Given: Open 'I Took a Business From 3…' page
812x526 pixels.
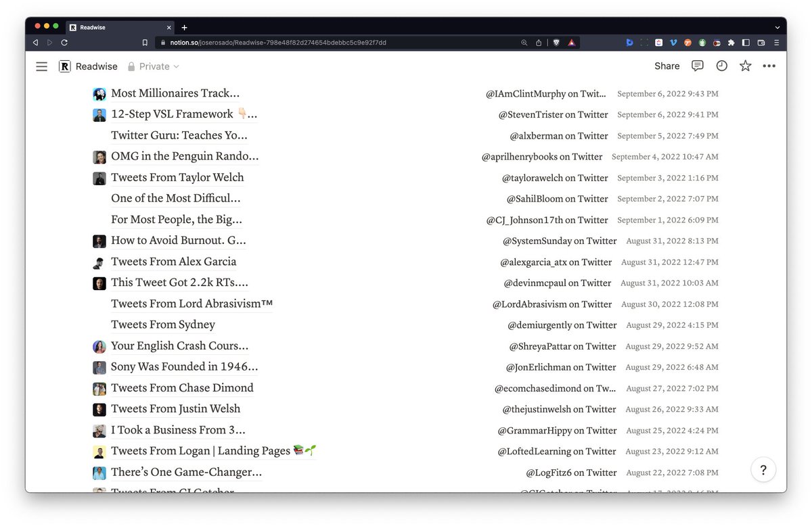Looking at the screenshot, I should click(x=179, y=430).
